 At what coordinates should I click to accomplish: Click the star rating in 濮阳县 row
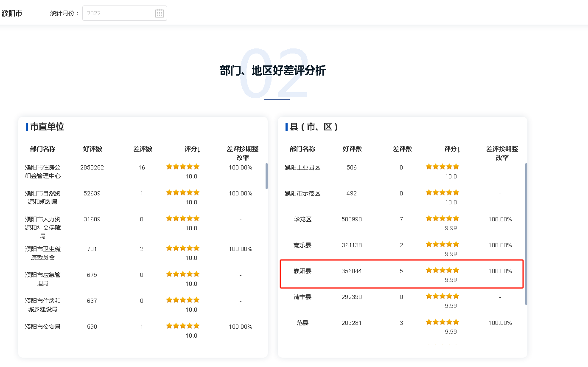pos(442,270)
